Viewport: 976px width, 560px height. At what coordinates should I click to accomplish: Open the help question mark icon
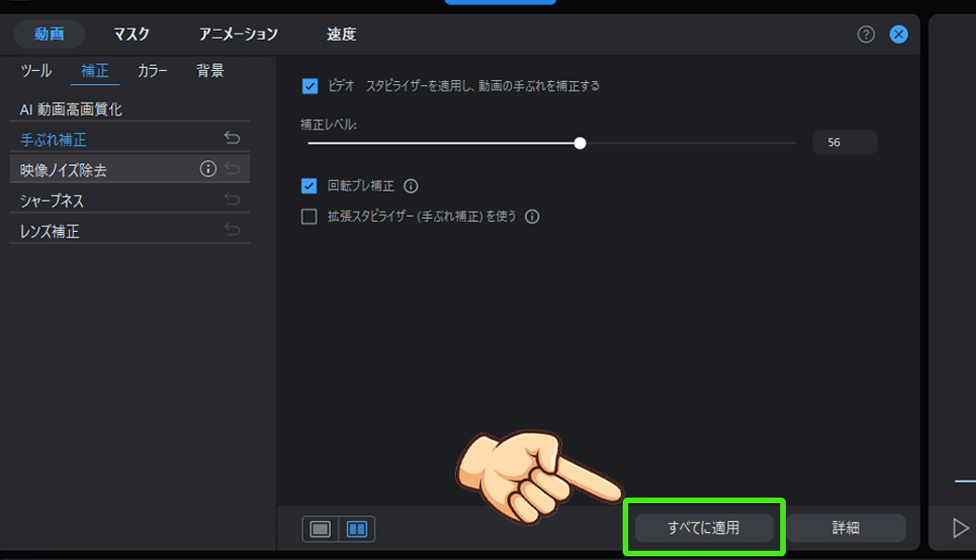coord(865,34)
